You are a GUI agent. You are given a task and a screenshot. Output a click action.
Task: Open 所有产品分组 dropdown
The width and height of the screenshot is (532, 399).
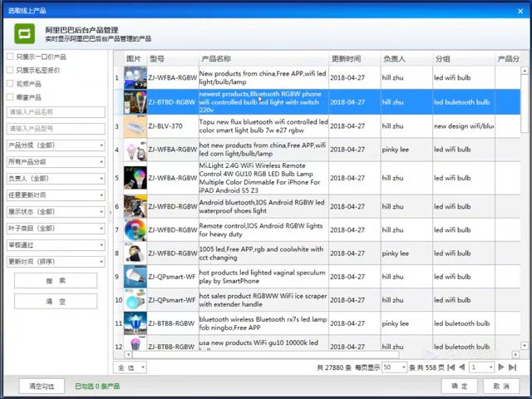[x=56, y=162]
